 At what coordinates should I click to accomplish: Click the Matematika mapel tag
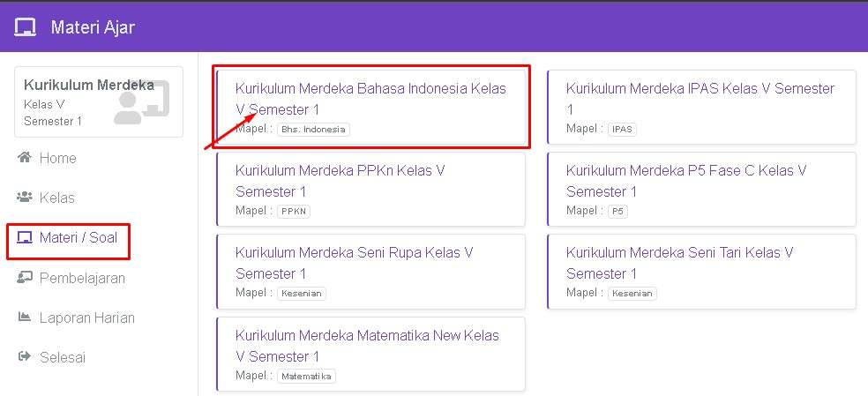point(306,377)
